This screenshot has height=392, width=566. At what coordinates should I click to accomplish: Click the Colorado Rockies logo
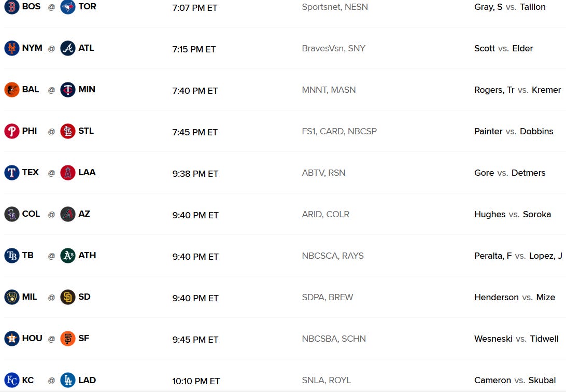click(x=11, y=214)
